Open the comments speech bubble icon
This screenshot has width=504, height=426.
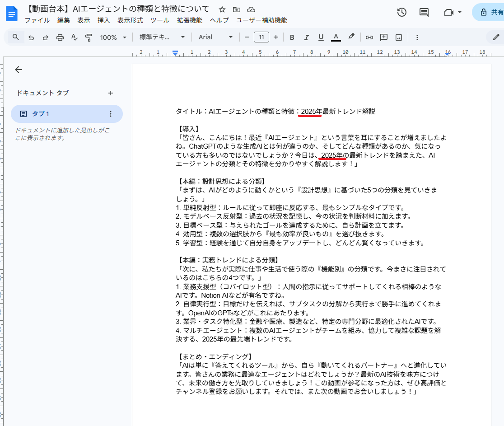coord(424,12)
